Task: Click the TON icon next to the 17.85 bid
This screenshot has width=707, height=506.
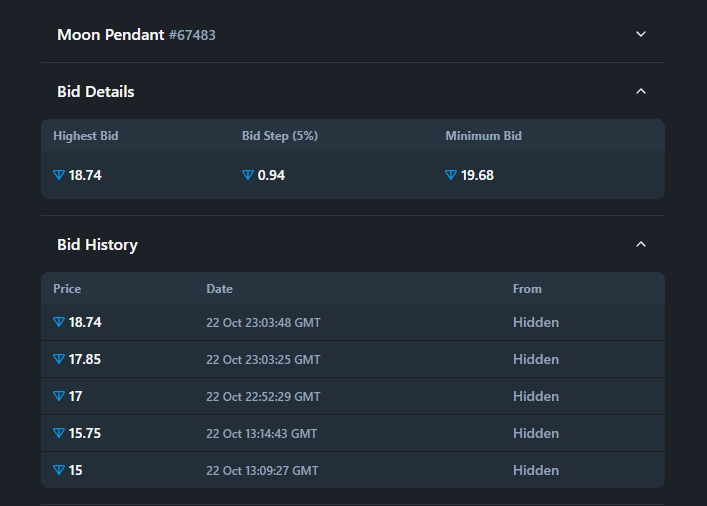Action: (x=59, y=359)
